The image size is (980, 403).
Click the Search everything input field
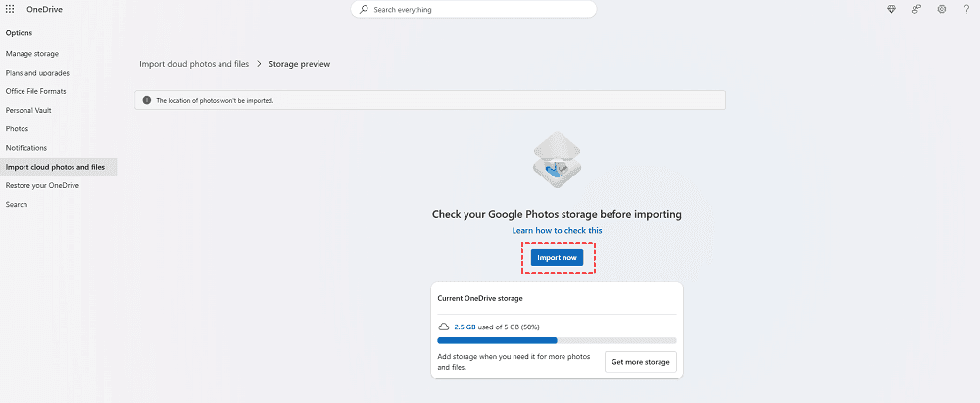tap(480, 10)
